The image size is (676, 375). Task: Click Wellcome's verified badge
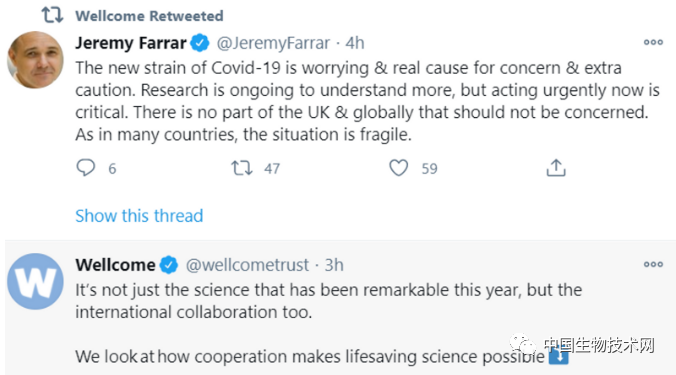[169, 265]
